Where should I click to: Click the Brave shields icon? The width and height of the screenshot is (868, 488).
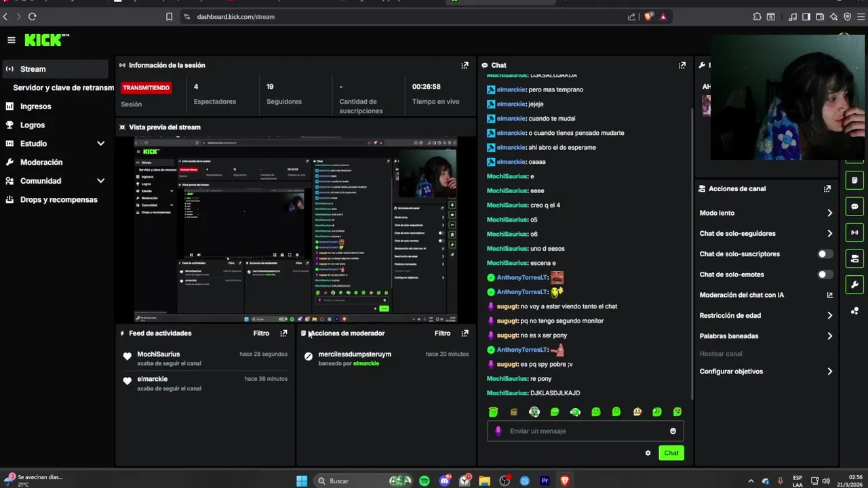coord(649,16)
